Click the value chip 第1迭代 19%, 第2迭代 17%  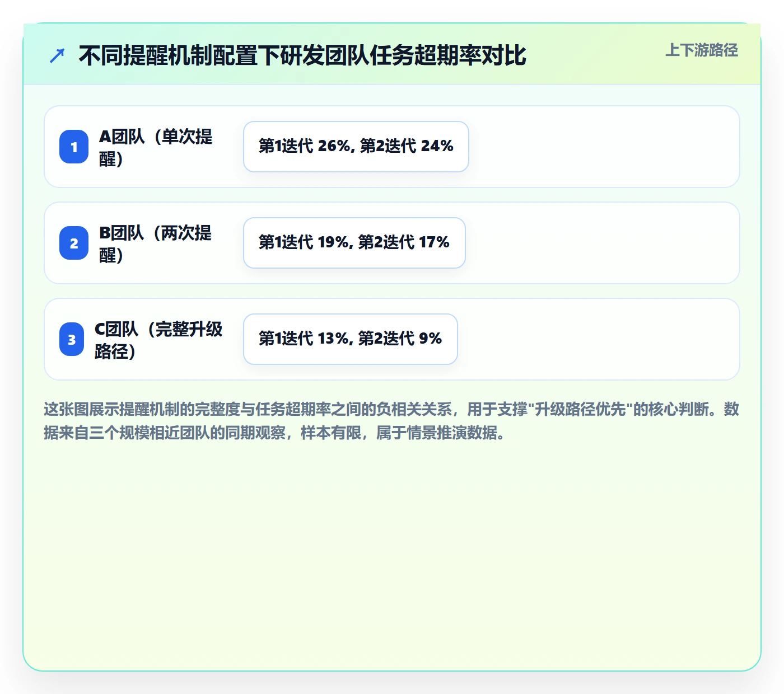pos(354,243)
